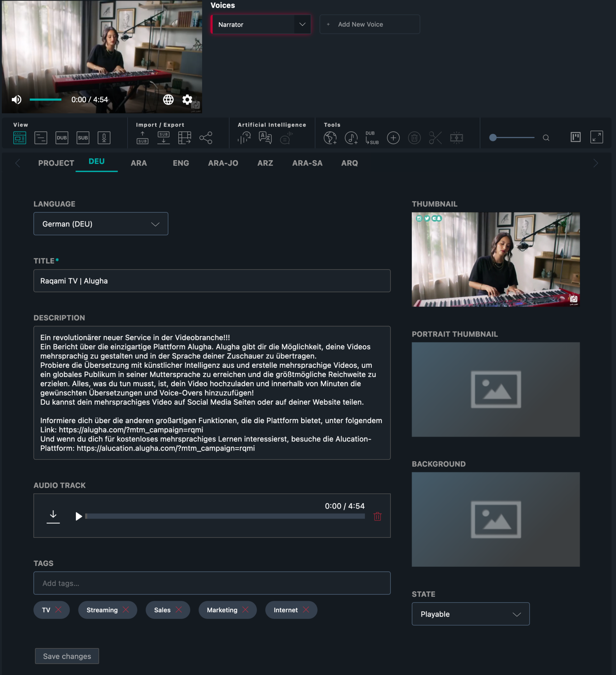
Task: Switch to the PROJECT tab
Action: 56,163
